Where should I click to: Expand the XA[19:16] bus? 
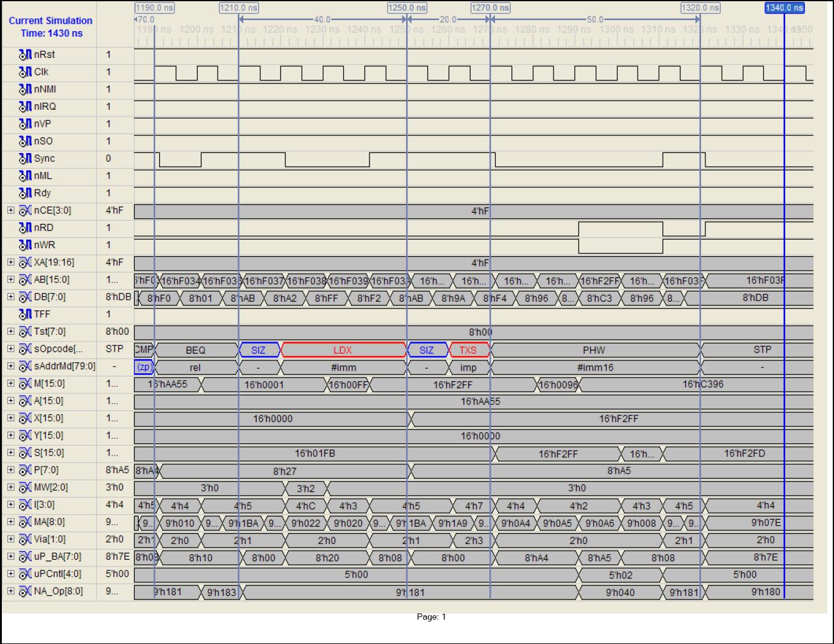pyautogui.click(x=10, y=262)
